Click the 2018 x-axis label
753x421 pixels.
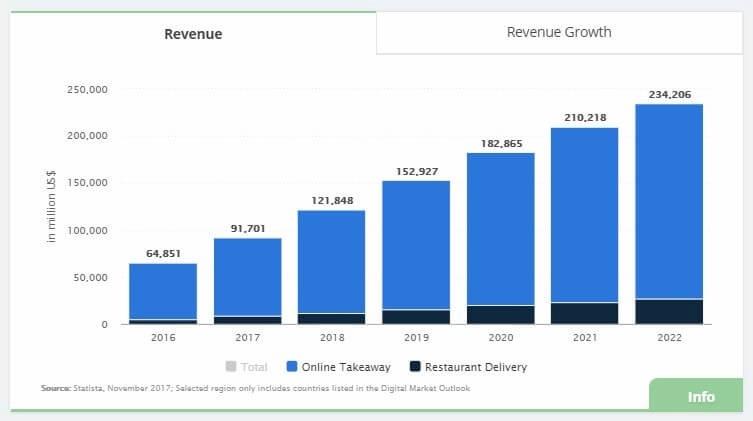coord(332,337)
